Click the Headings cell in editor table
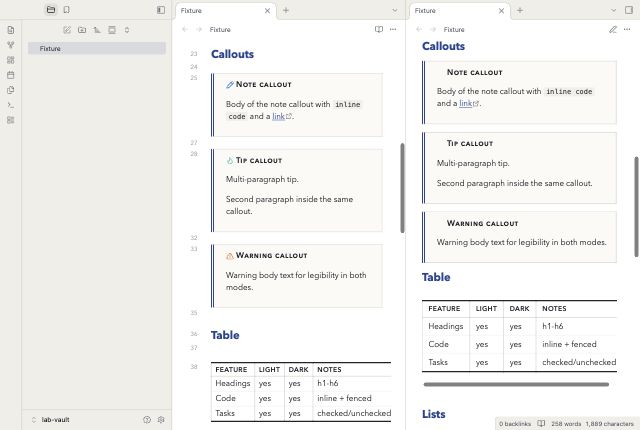This screenshot has height=430, width=640. [x=233, y=383]
